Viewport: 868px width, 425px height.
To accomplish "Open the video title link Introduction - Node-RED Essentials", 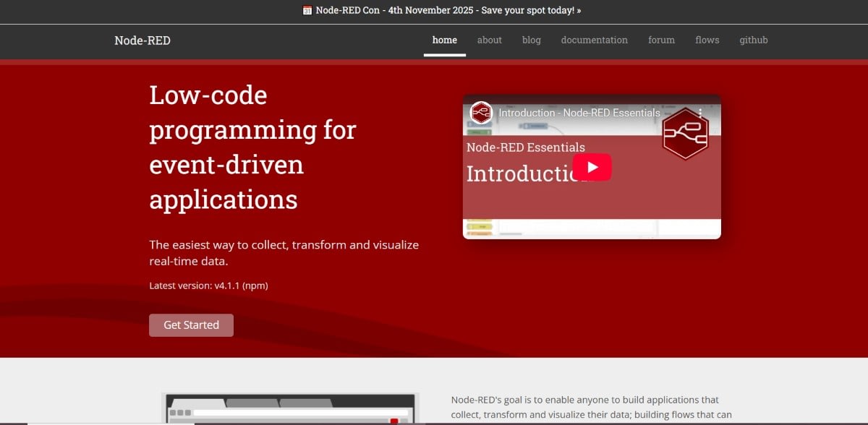I will (x=579, y=113).
